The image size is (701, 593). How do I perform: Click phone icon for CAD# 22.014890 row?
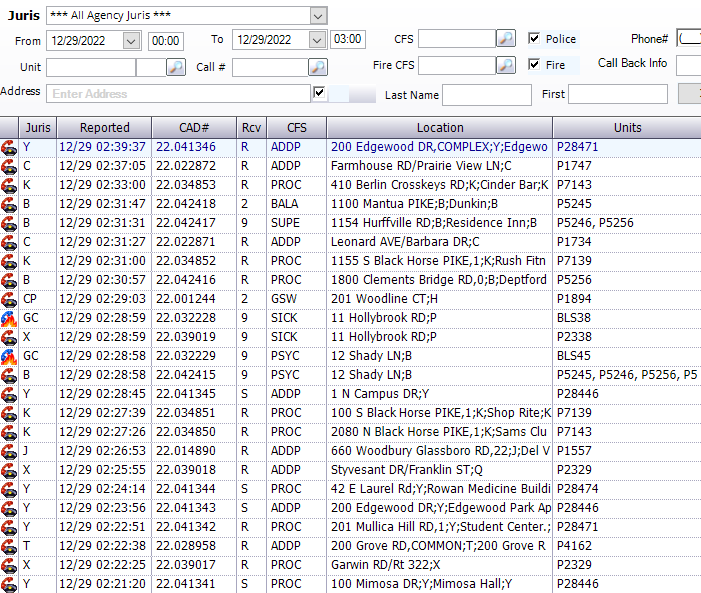[x=9, y=452]
